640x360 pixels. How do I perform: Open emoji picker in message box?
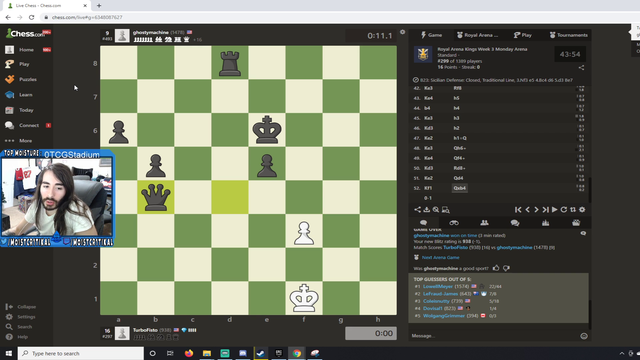click(584, 336)
